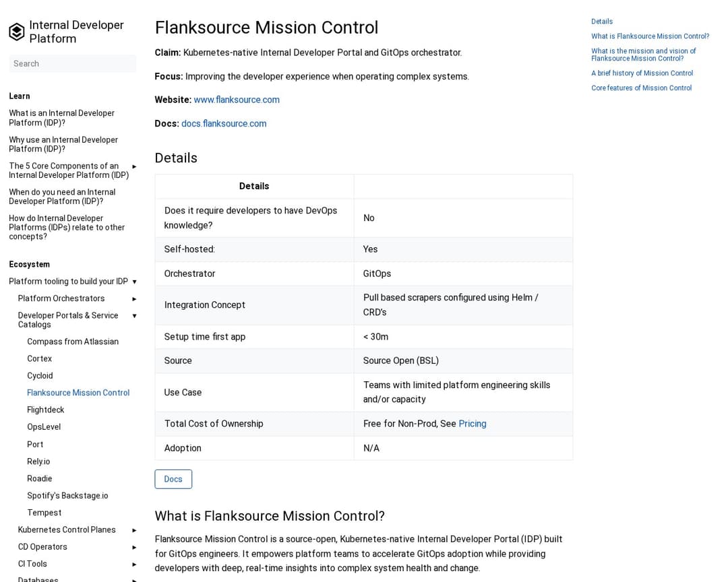Collapse Platform tooling to build your IDP

click(134, 282)
